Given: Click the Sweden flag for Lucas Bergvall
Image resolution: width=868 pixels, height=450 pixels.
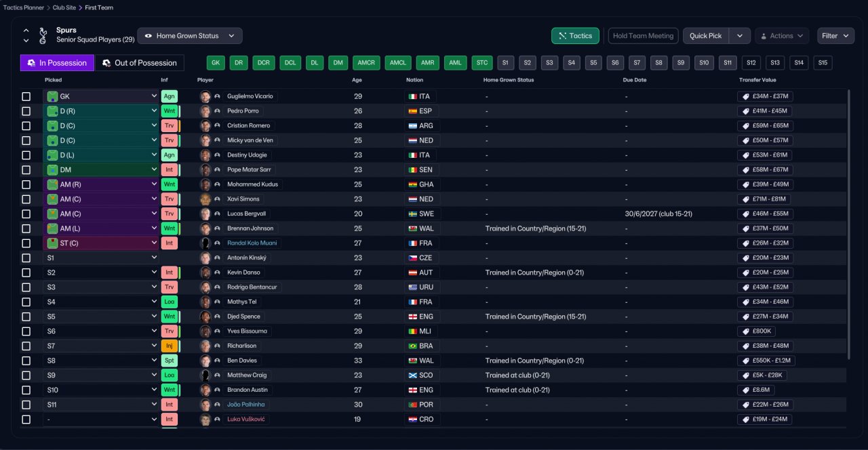Looking at the screenshot, I should point(412,214).
